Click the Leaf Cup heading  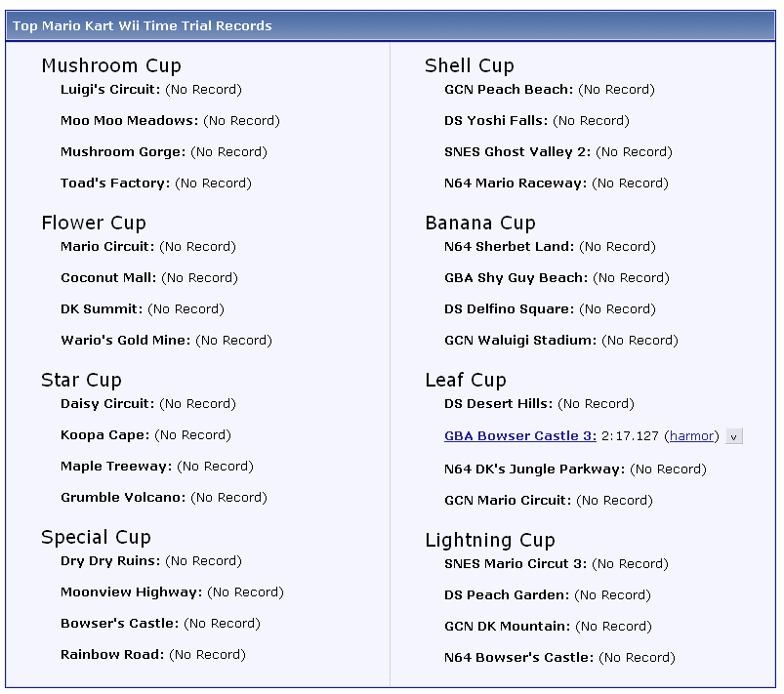[466, 381]
